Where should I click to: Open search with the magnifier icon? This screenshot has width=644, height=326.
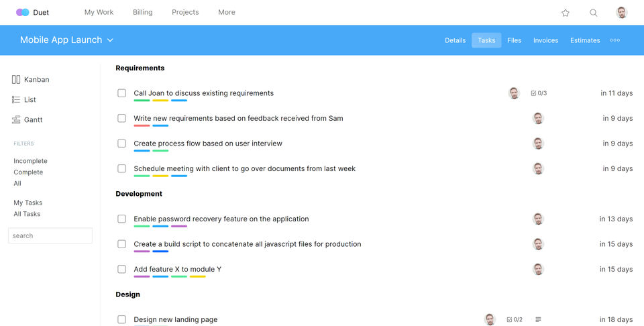tap(594, 13)
